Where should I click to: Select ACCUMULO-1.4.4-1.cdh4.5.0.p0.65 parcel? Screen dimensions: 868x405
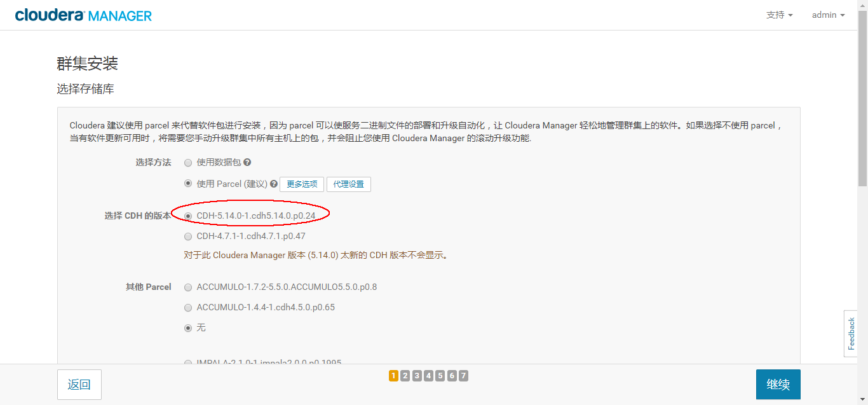[188, 308]
